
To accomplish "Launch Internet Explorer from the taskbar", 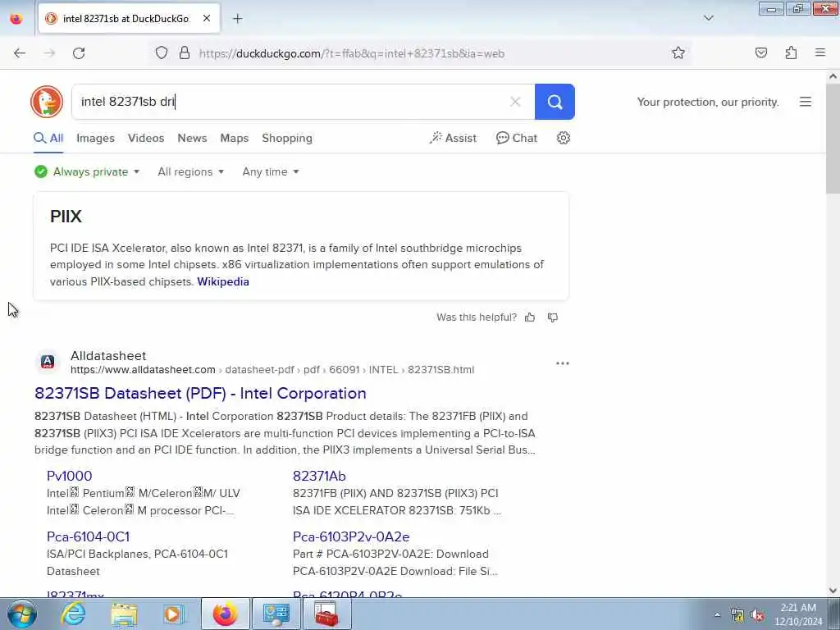I will [x=73, y=614].
